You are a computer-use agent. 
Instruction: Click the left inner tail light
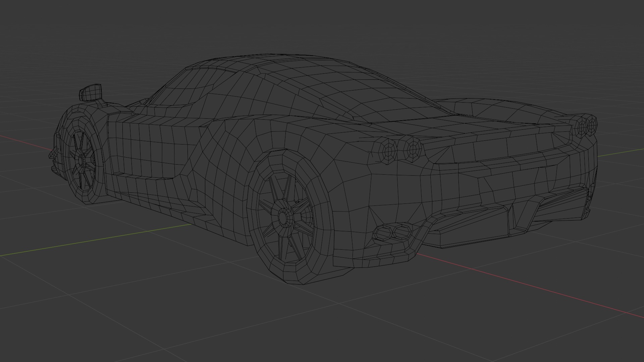click(x=412, y=149)
